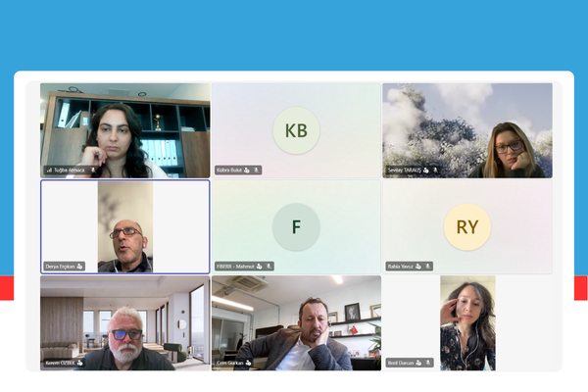Select the F avatar circle

(296, 227)
